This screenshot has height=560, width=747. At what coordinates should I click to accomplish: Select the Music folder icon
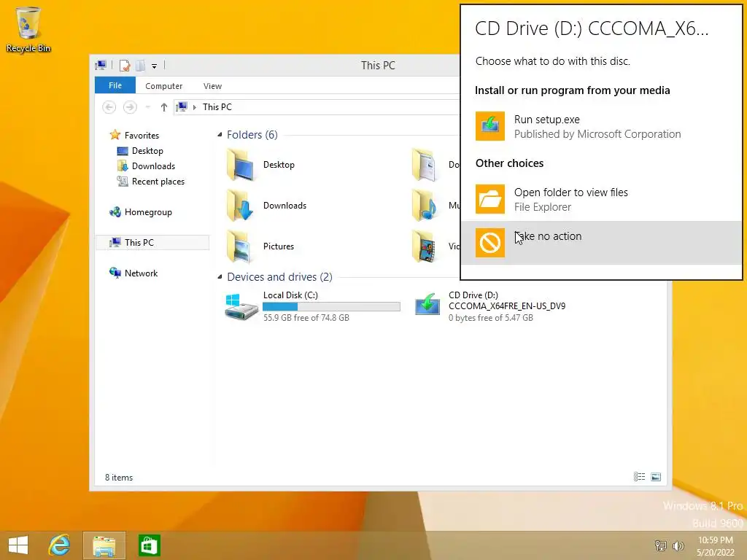425,205
